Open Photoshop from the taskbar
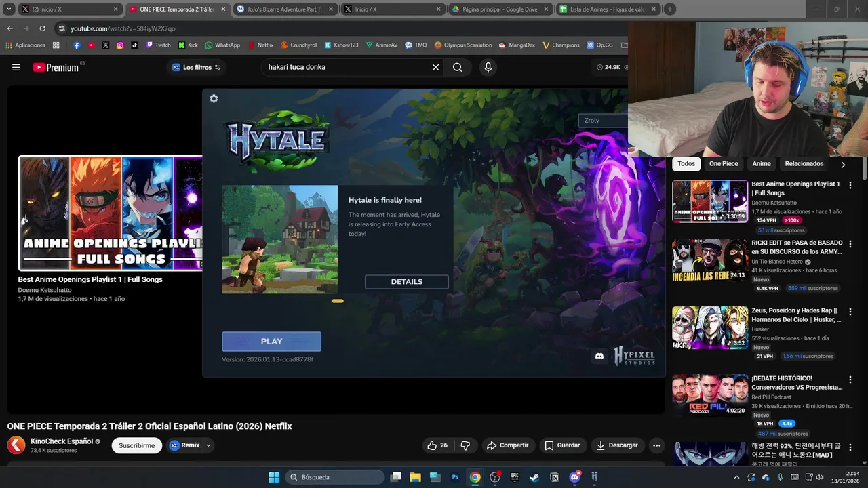Image resolution: width=868 pixels, height=488 pixels. point(456,477)
